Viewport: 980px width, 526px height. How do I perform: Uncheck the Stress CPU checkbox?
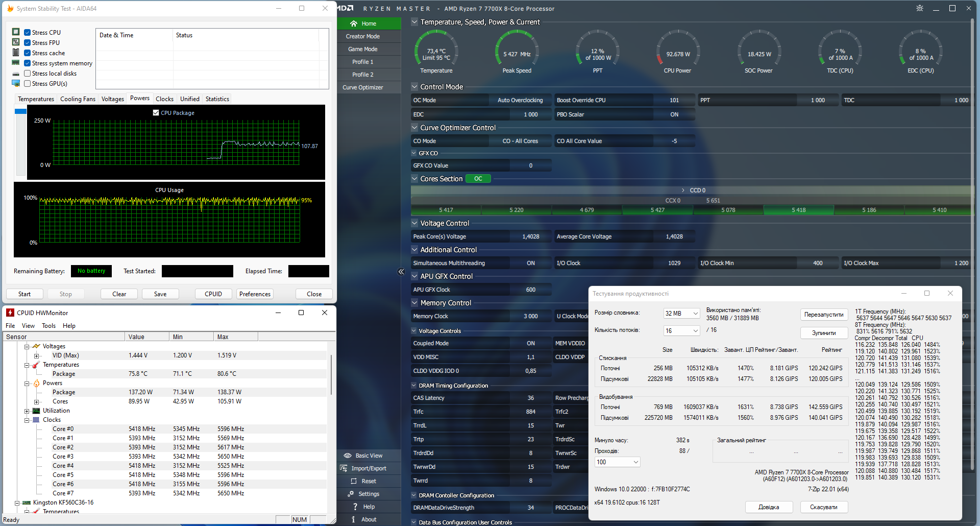pyautogui.click(x=28, y=32)
